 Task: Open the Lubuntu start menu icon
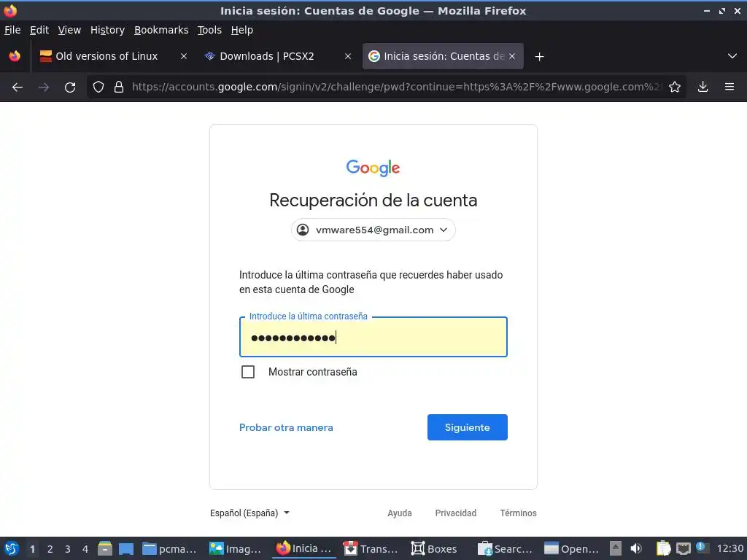pyautogui.click(x=12, y=548)
